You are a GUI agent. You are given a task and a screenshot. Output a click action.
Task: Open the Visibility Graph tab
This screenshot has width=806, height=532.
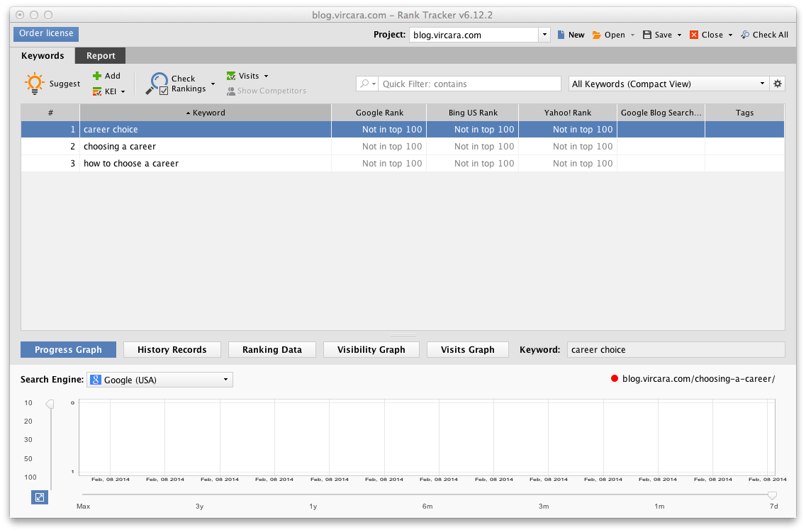pyautogui.click(x=371, y=350)
